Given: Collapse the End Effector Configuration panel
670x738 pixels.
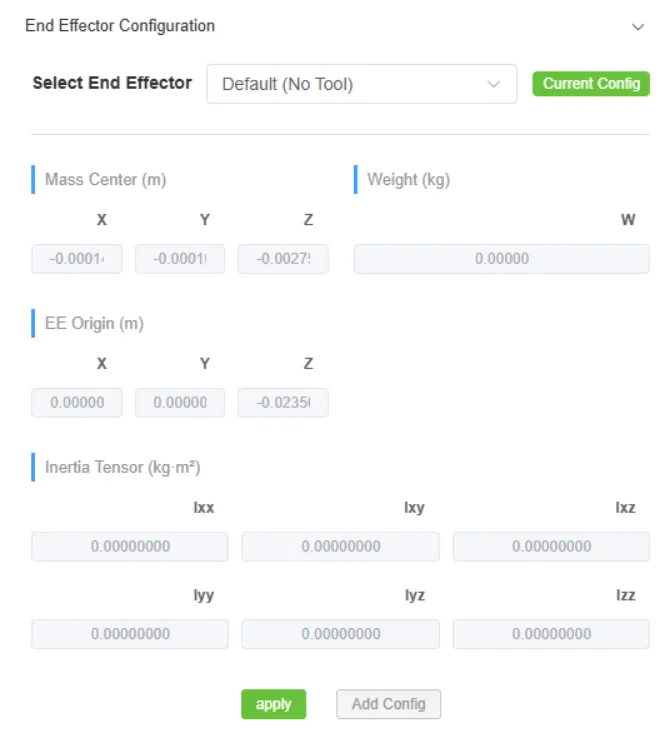Looking at the screenshot, I should point(638,27).
